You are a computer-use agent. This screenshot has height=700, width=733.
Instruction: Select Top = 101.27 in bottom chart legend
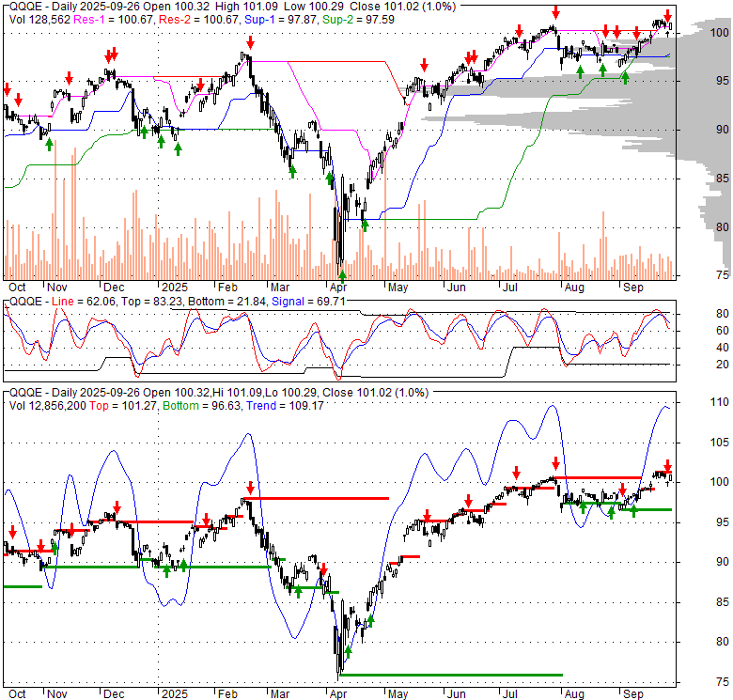(x=122, y=406)
